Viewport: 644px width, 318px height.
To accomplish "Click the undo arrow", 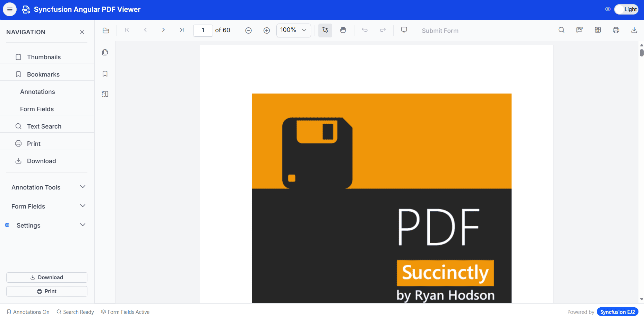I will [x=364, y=30].
